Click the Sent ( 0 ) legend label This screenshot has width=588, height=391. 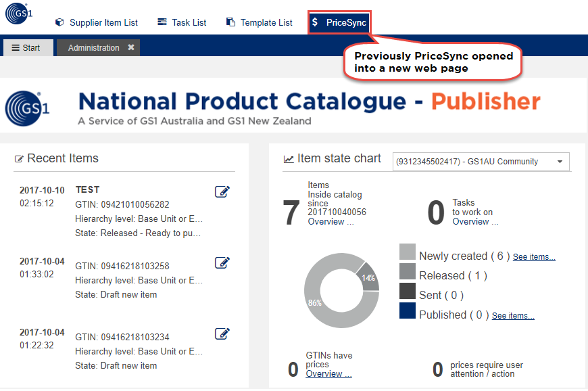441,296
